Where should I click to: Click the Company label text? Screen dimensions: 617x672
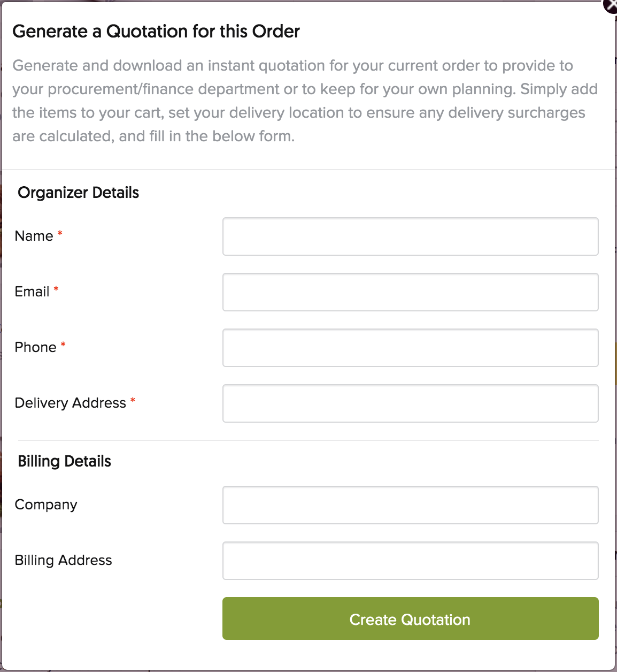tap(46, 505)
